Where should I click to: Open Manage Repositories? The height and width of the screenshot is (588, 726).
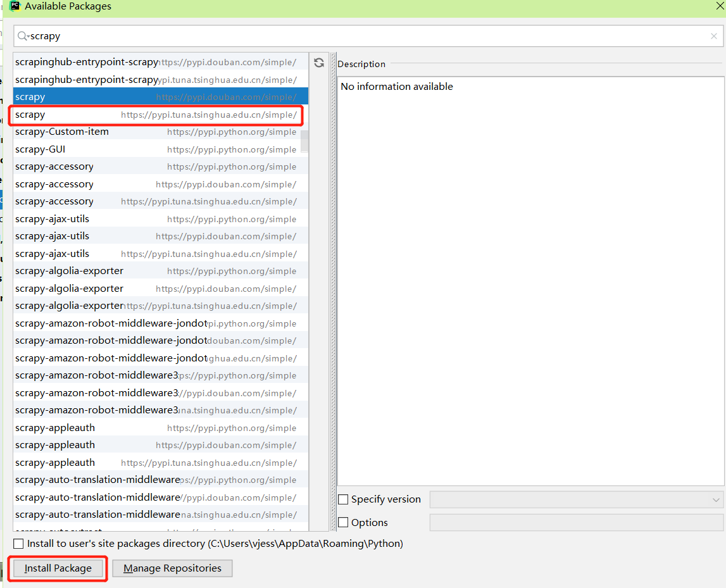tap(172, 568)
